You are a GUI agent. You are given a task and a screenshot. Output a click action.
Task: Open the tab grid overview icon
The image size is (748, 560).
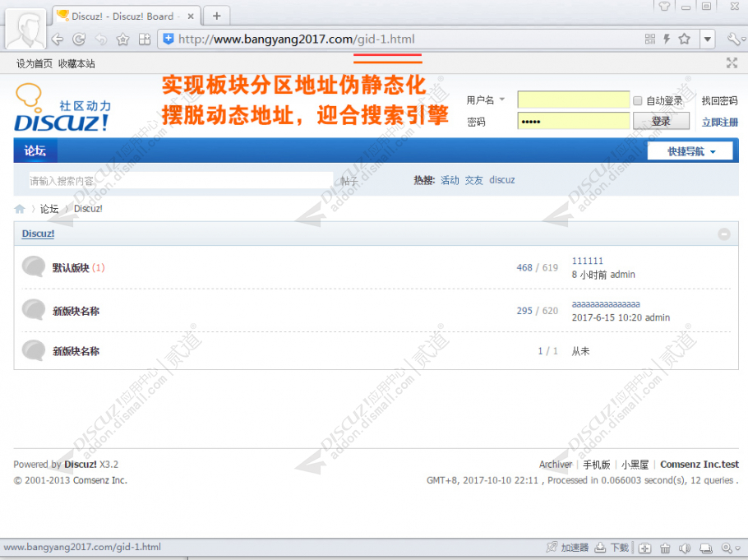[145, 39]
